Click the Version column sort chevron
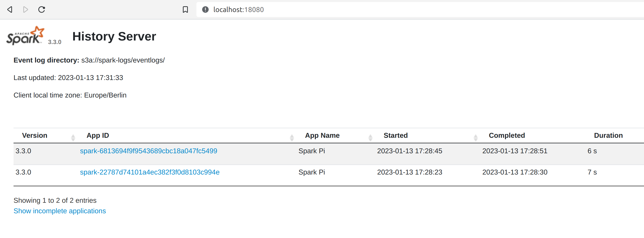Viewport: 644px width, 238px height. click(x=73, y=137)
